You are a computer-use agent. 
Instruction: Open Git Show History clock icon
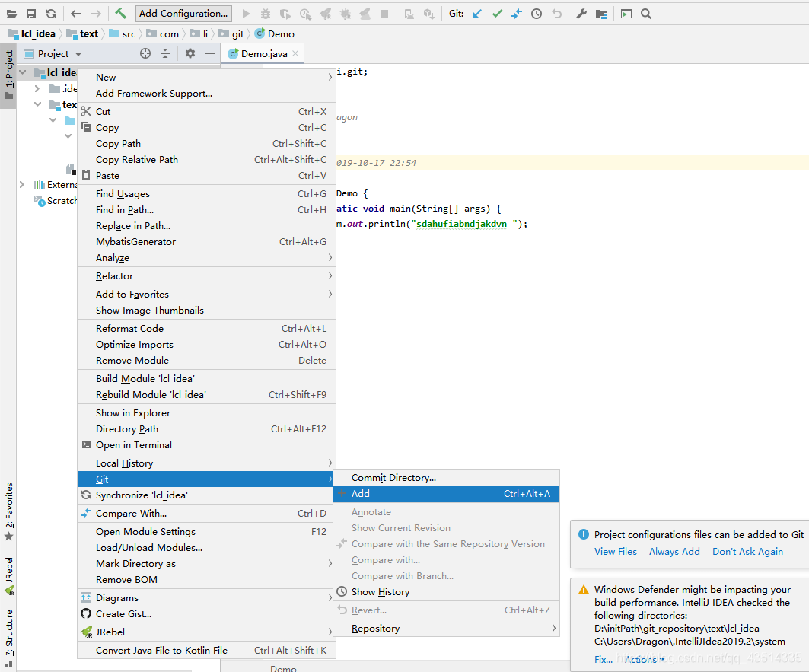537,14
